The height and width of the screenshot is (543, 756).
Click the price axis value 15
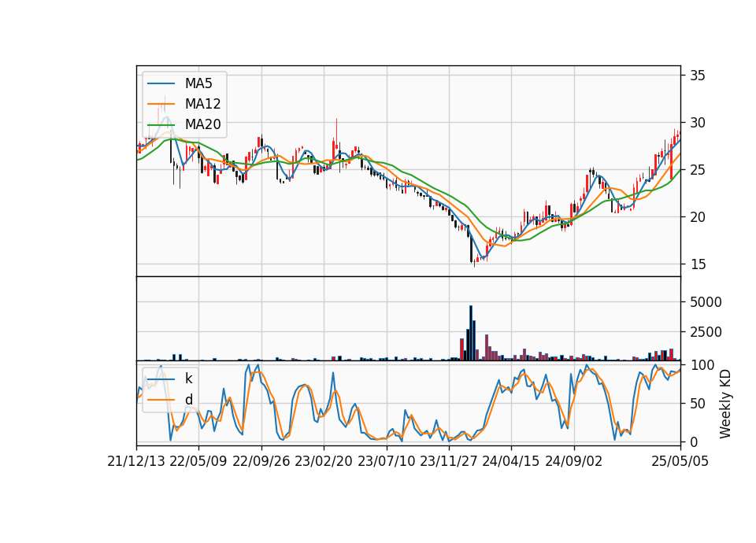point(698,264)
